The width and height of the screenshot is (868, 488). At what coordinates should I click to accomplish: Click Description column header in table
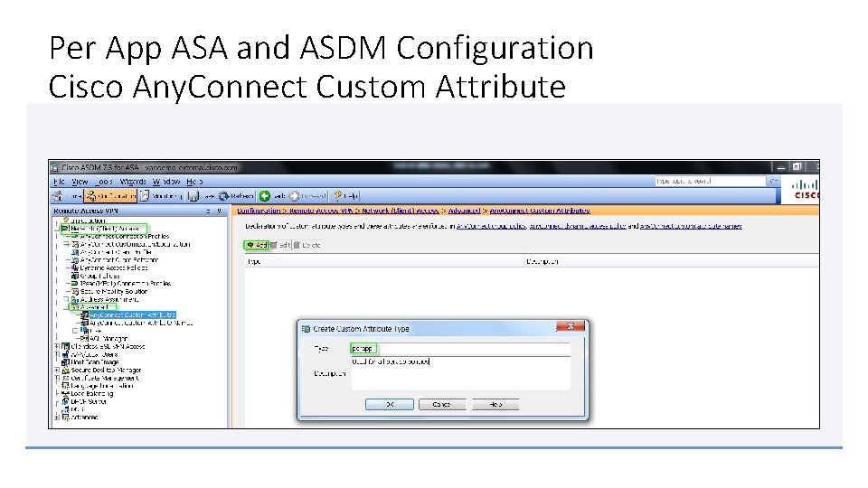pyautogui.click(x=672, y=261)
